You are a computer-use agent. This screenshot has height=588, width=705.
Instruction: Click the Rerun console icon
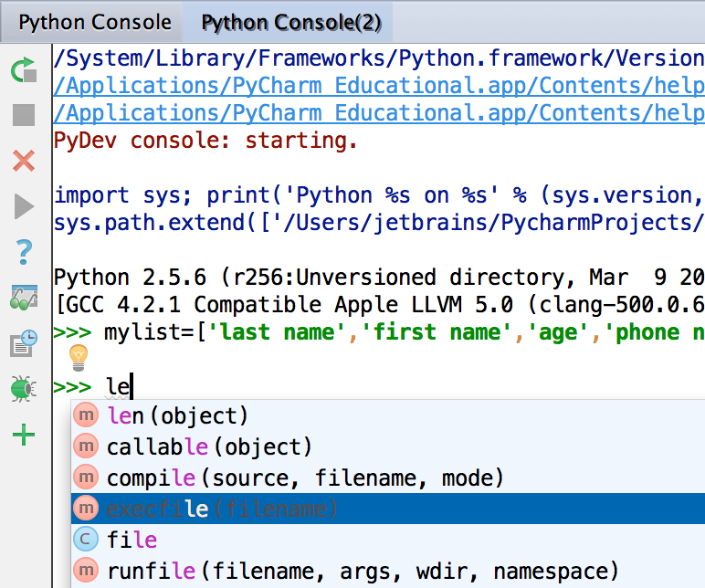click(24, 70)
